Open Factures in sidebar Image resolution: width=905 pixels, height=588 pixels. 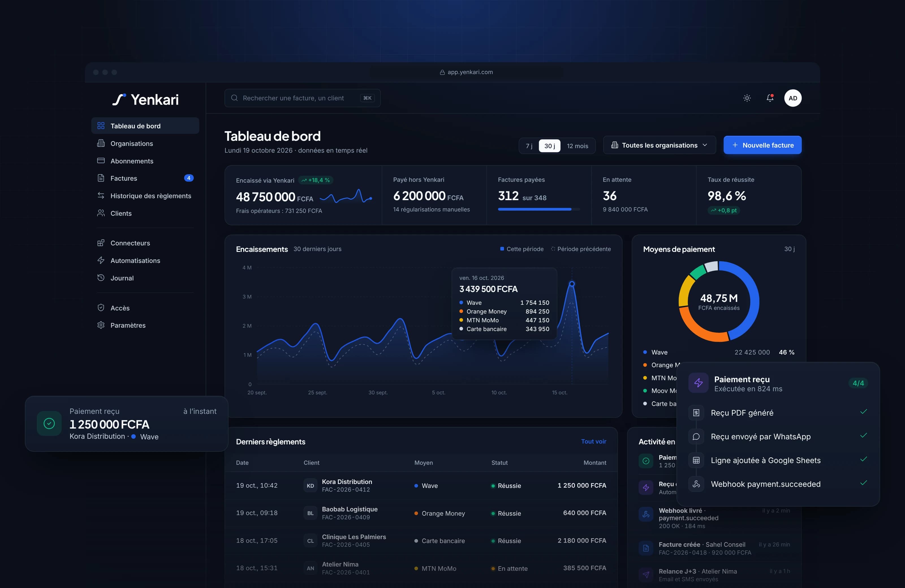pos(145,178)
